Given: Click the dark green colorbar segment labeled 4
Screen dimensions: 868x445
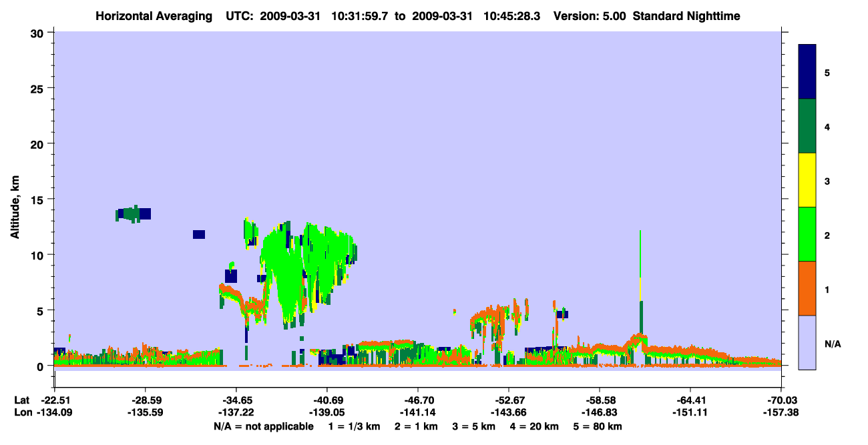Looking at the screenshot, I should coord(807,126).
